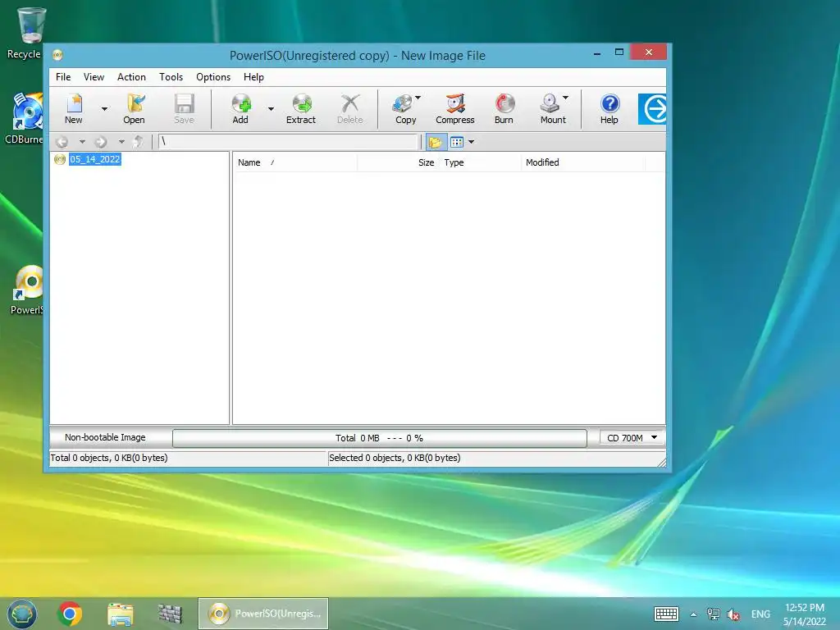Click the muted volume tray icon
The image size is (840, 630).
pos(733,614)
